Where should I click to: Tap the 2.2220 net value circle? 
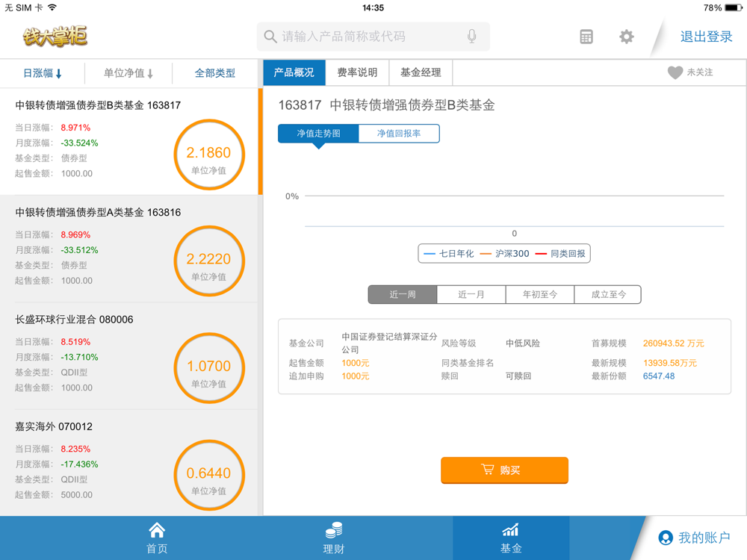click(x=208, y=261)
